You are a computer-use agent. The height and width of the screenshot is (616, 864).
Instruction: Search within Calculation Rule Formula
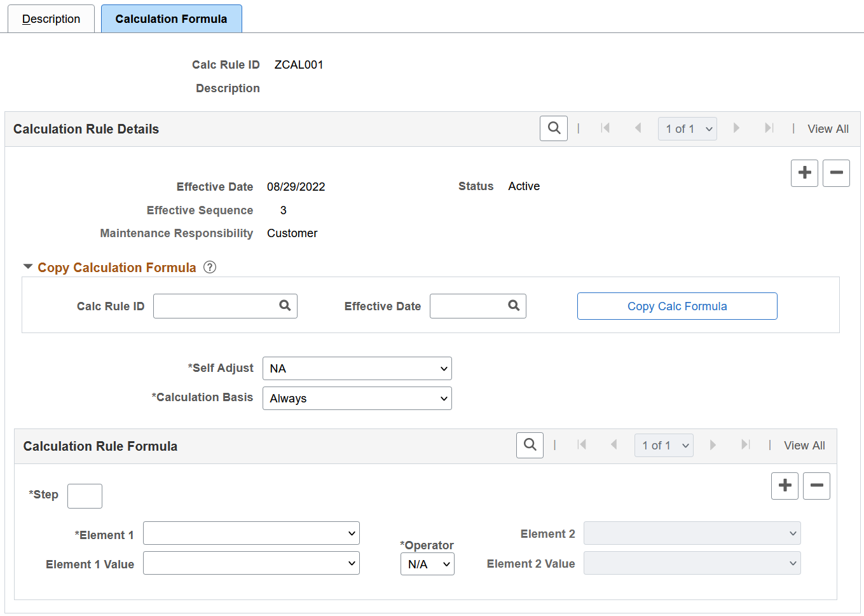530,445
